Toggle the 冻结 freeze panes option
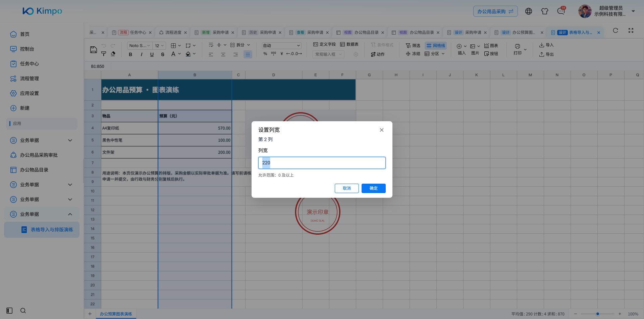This screenshot has width=644, height=319. (413, 54)
